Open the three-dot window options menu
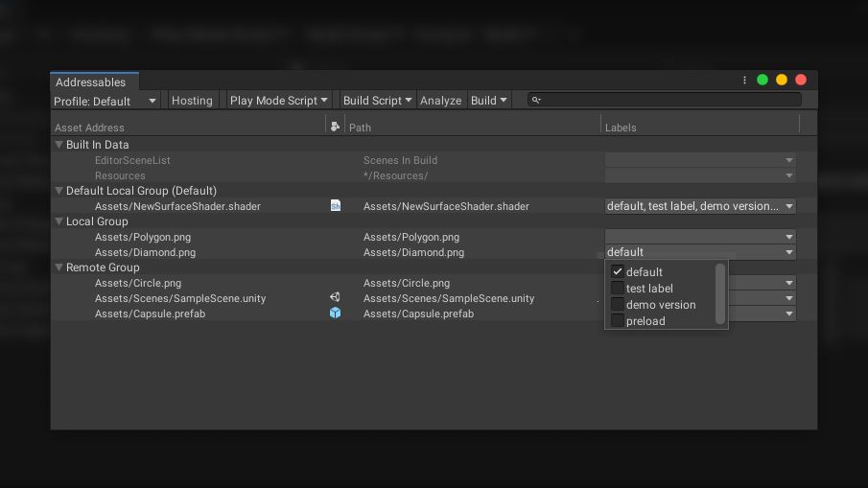868x488 pixels. point(744,81)
